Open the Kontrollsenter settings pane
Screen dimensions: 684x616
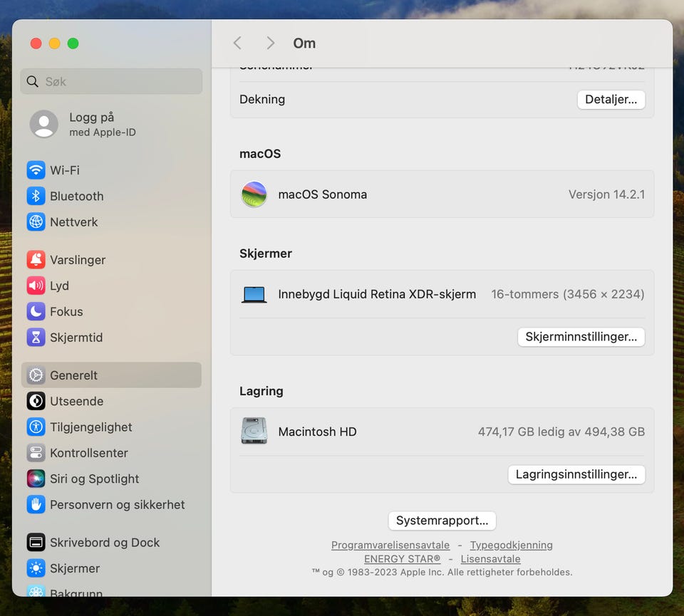(88, 453)
